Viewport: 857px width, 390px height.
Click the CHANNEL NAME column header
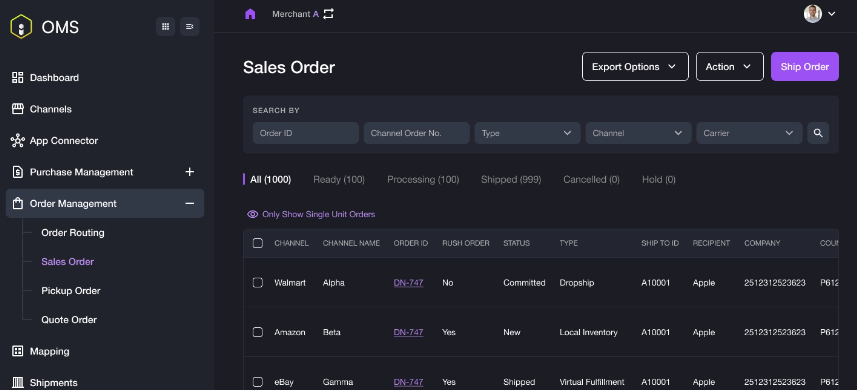point(351,243)
